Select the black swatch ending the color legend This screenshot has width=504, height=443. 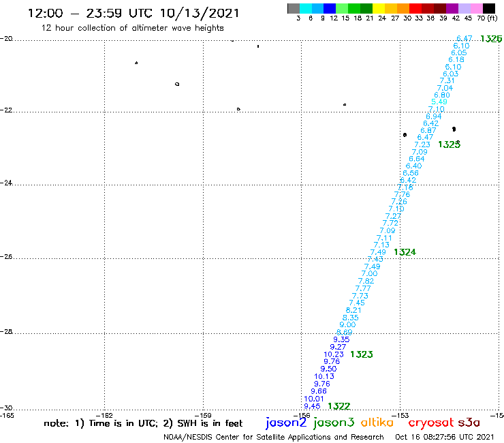489,8
